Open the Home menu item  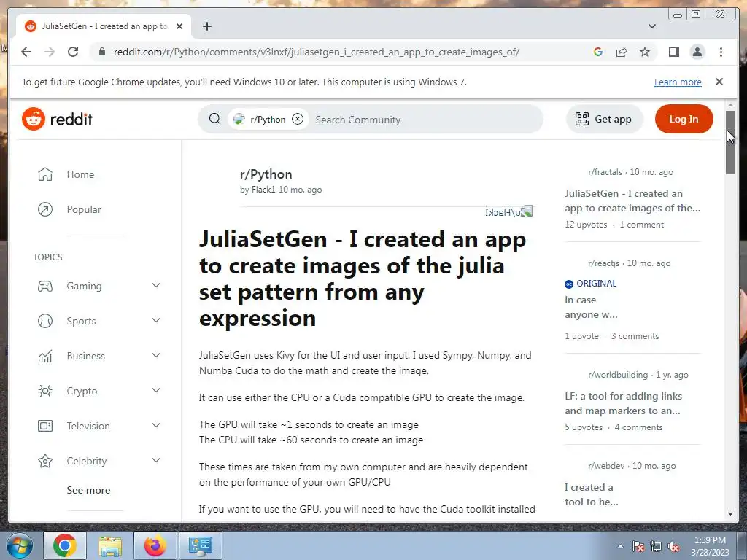(x=80, y=174)
